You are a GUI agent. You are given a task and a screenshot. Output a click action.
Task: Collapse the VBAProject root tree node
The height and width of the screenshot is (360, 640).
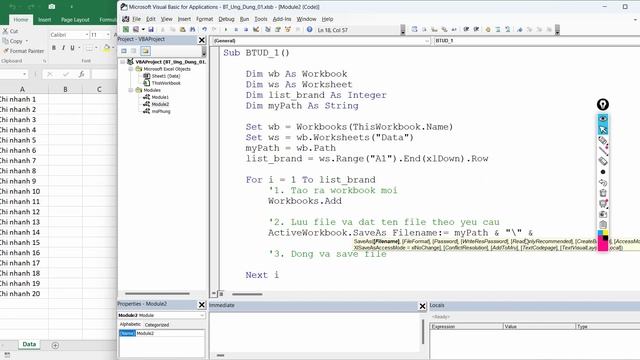coord(122,62)
